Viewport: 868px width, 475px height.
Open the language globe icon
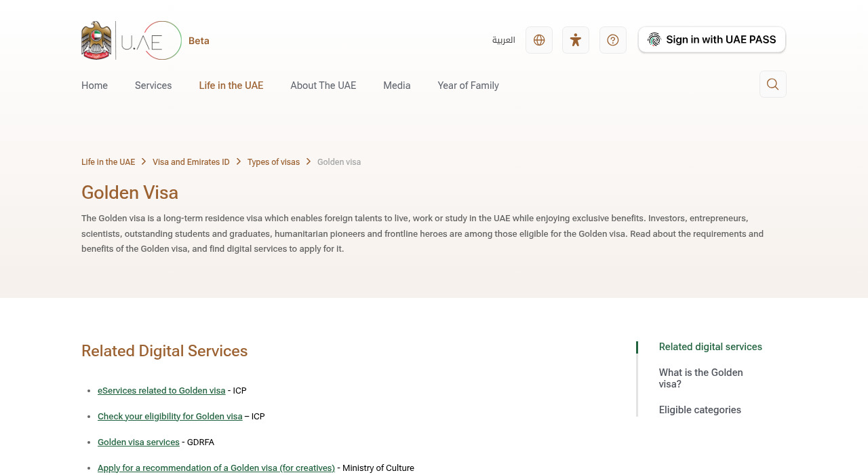539,40
